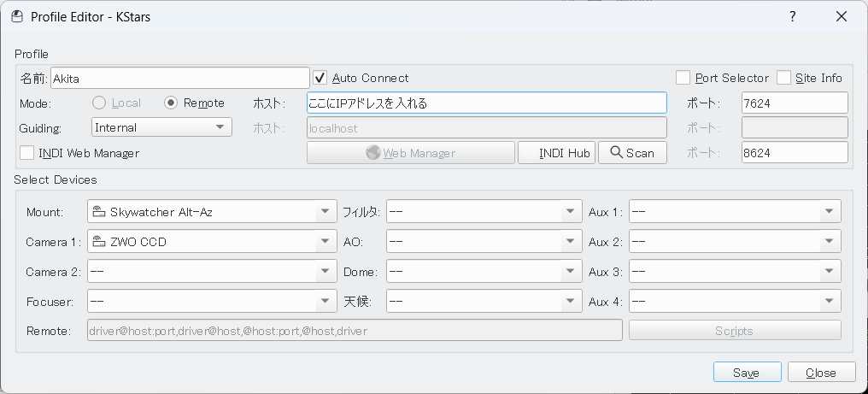Open the Camera 2 dropdown
Viewport: 868px width, 394px height.
click(212, 272)
